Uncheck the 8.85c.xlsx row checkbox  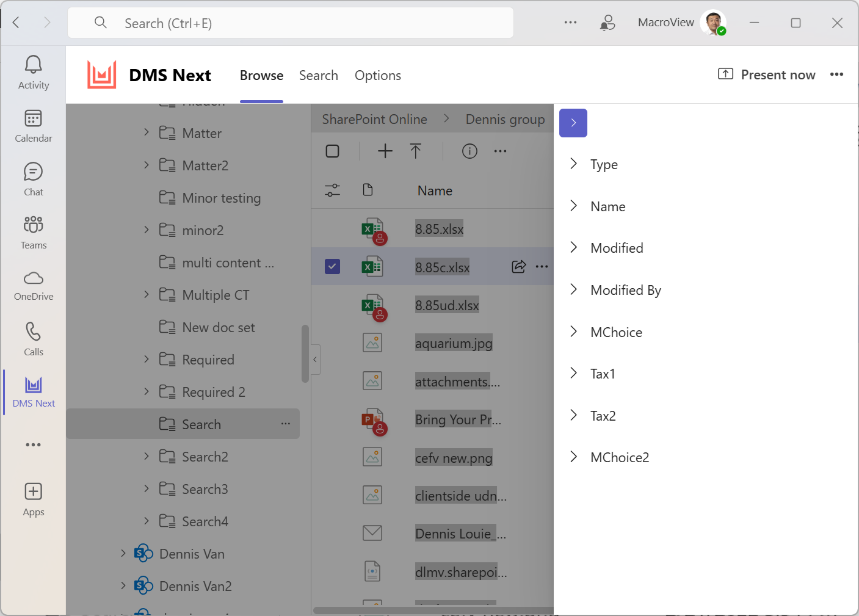(332, 266)
